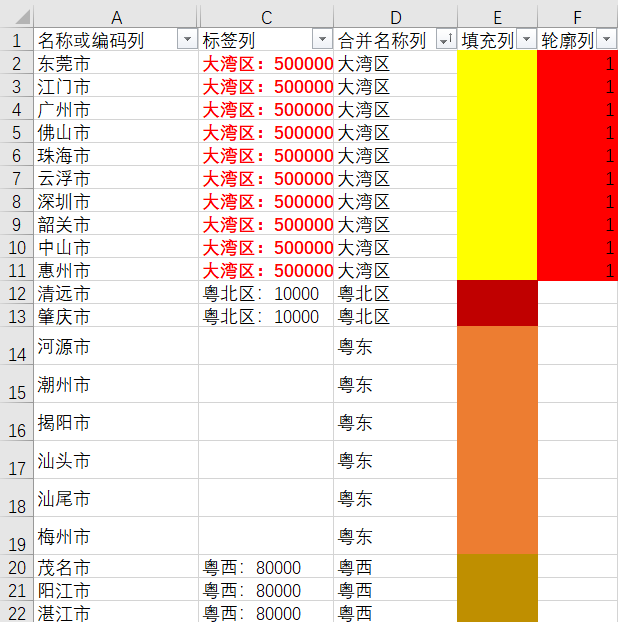Select cell 珠海市
The width and height of the screenshot is (618, 622).
click(116, 155)
